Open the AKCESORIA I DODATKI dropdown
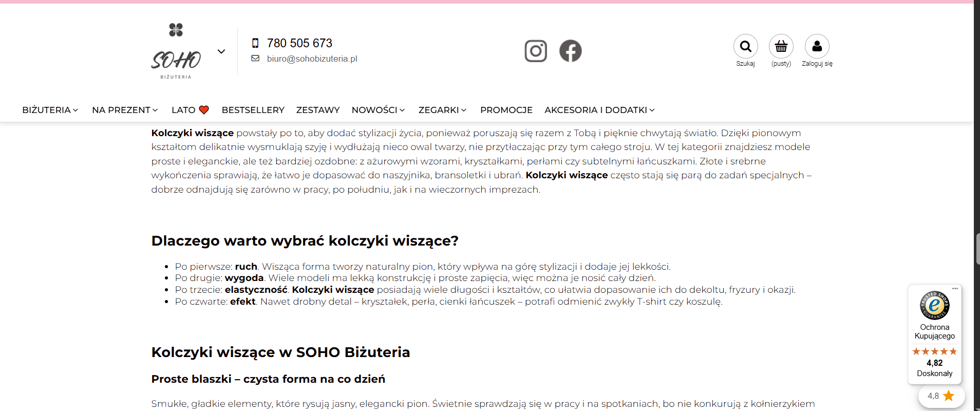The height and width of the screenshot is (411, 980). 600,110
